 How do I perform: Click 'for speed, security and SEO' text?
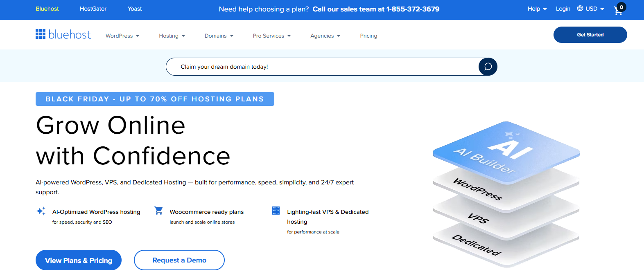tap(82, 222)
